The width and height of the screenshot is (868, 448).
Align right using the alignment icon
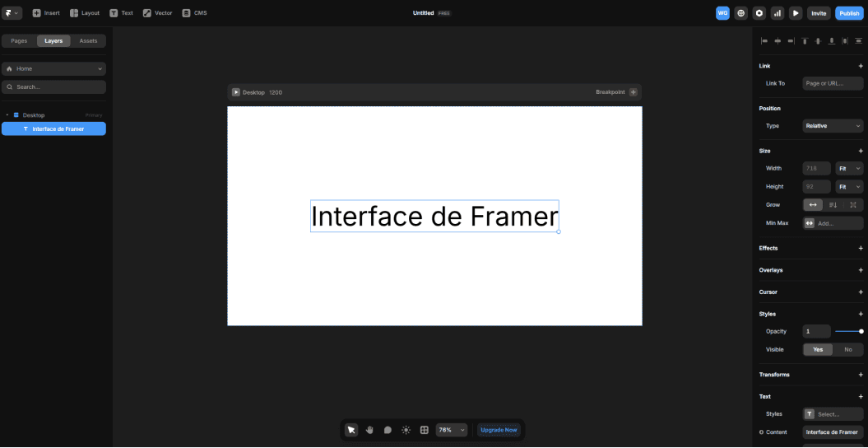[791, 41]
